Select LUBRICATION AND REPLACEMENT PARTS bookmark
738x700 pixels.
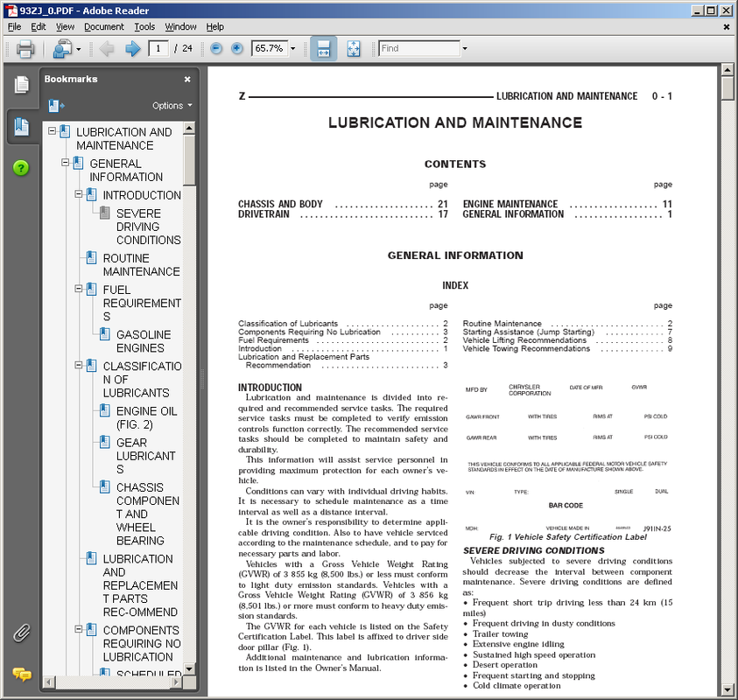(140, 585)
